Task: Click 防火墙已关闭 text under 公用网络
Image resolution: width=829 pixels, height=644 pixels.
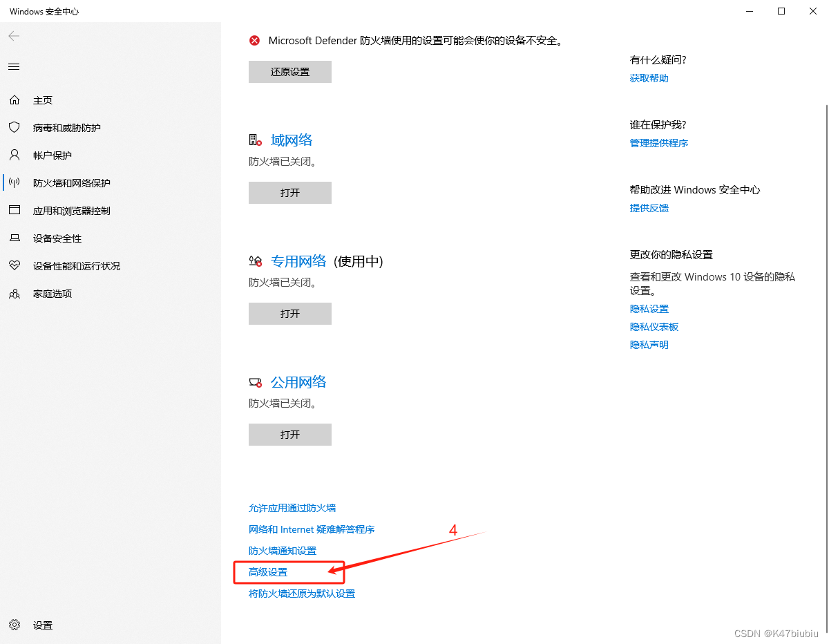Action: tap(282, 404)
